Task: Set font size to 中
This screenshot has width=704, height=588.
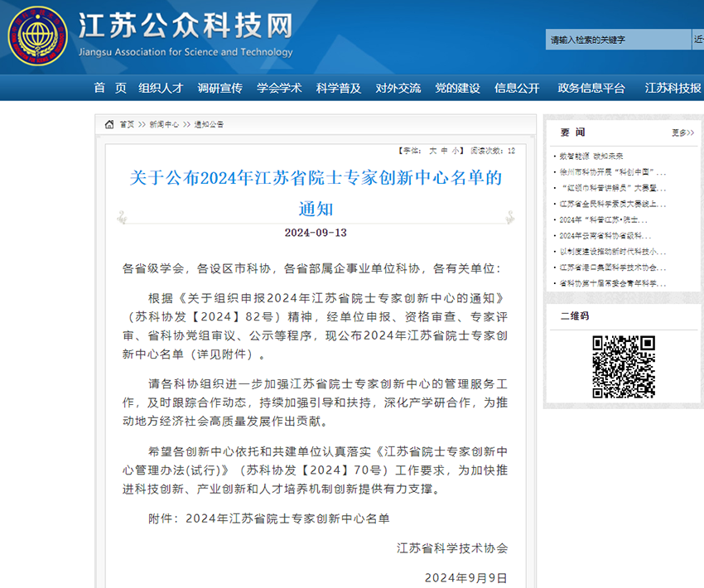Action: tap(444, 151)
